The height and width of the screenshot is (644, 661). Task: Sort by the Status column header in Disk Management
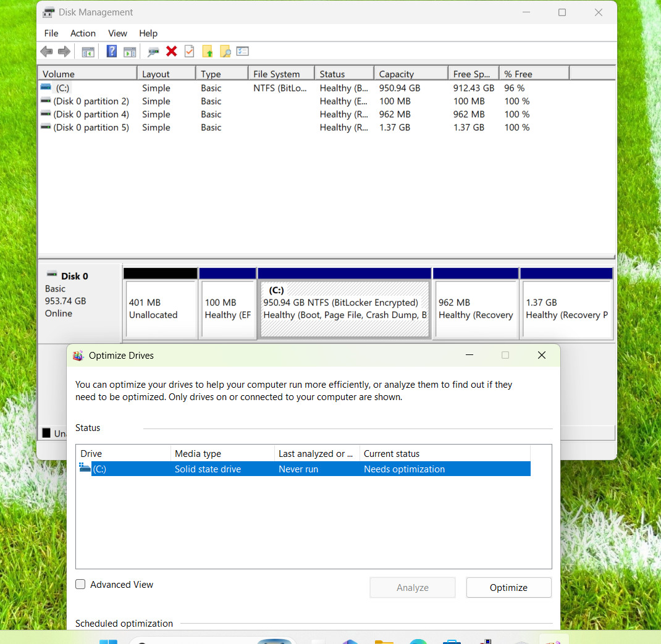coord(344,73)
